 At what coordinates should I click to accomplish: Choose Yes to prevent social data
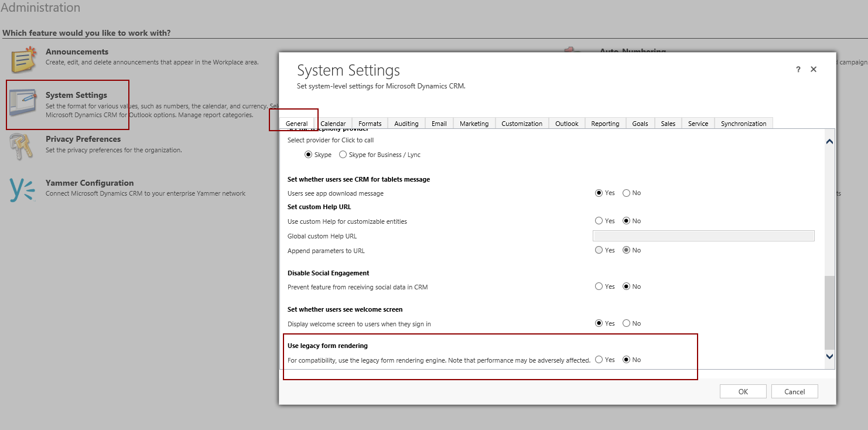599,286
